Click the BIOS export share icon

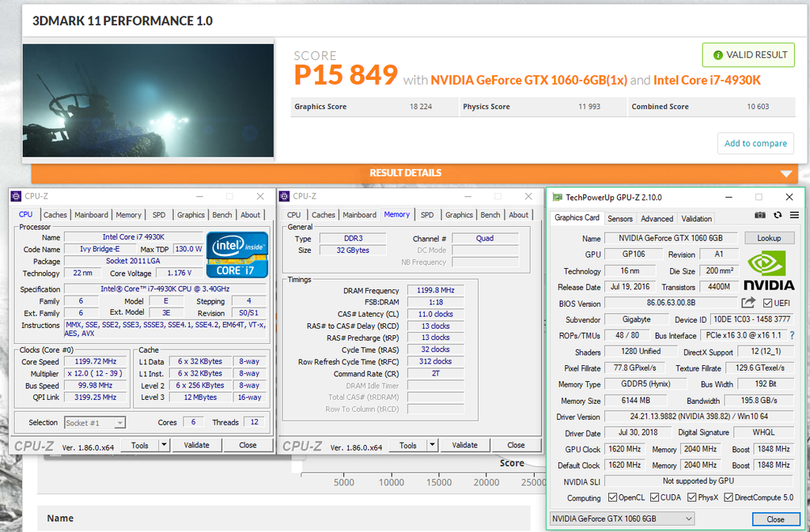point(748,303)
